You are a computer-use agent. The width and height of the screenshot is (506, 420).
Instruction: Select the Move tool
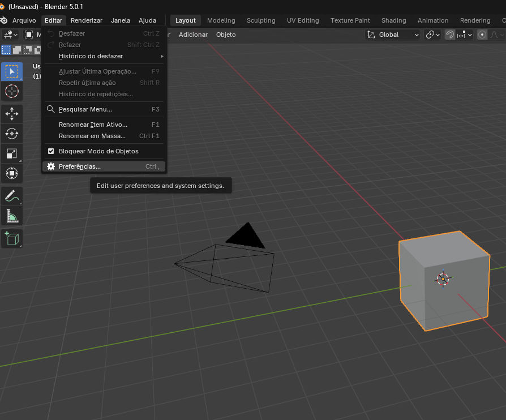[x=12, y=114]
